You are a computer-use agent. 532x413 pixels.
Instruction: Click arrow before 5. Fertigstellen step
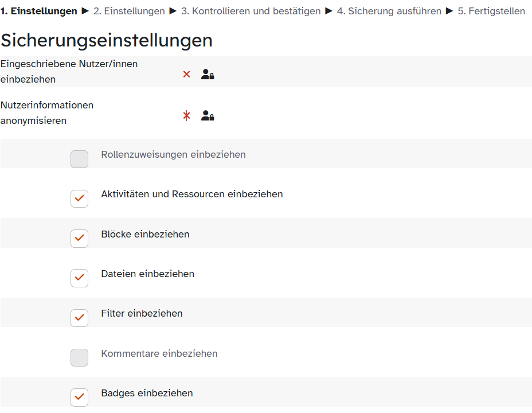pos(449,11)
